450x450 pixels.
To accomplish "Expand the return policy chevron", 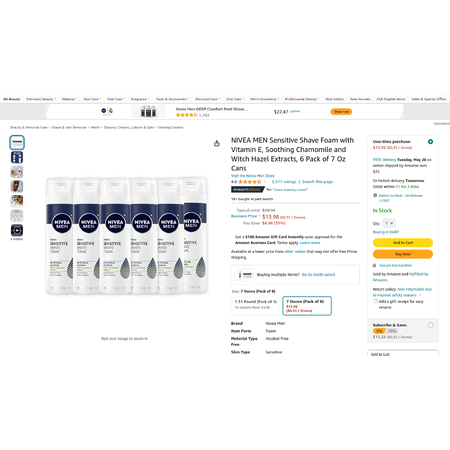I will 420,295.
